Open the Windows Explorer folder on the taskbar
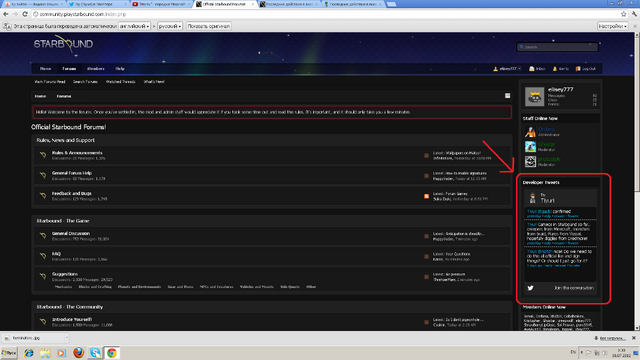 coord(45,353)
